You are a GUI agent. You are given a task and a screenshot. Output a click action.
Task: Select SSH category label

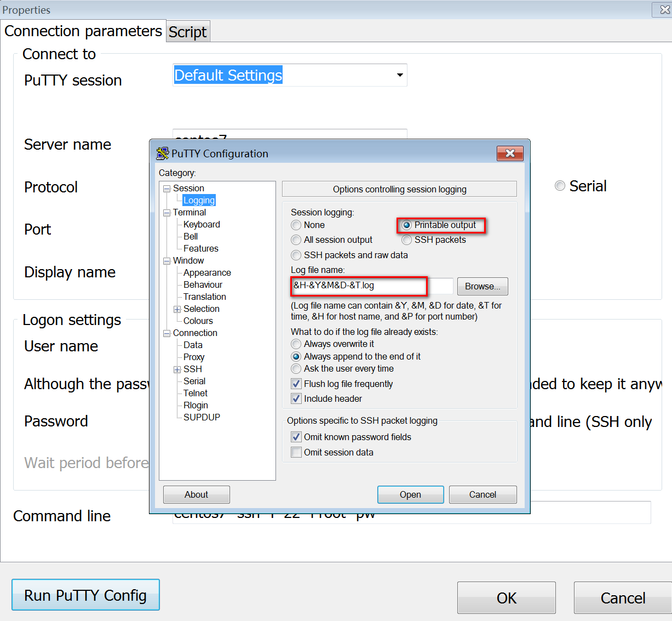(193, 369)
